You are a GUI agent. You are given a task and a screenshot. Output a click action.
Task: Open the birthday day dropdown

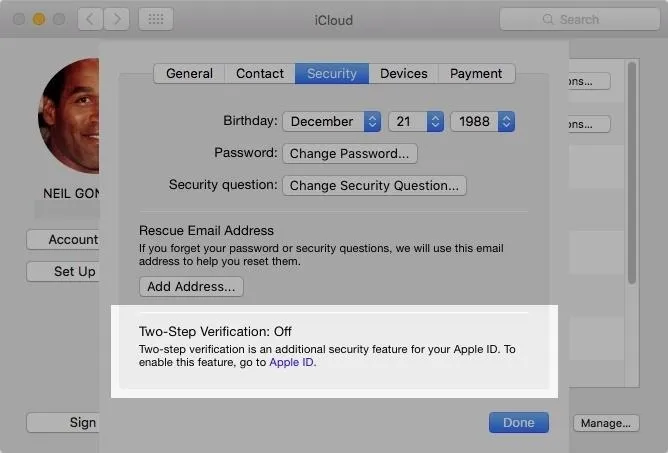click(x=416, y=121)
